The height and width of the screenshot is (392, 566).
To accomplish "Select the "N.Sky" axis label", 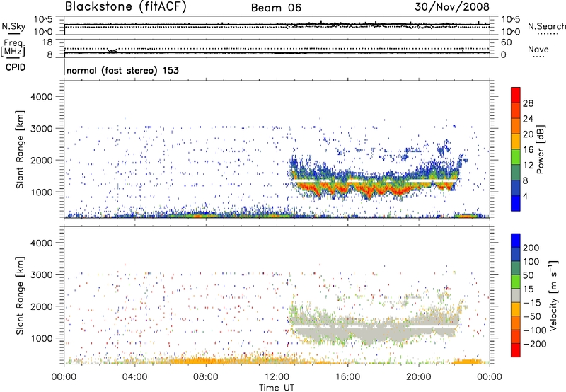I will (13, 27).
